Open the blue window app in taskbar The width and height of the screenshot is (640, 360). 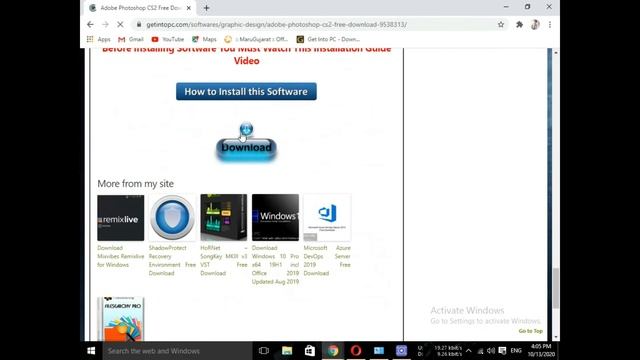click(x=379, y=351)
